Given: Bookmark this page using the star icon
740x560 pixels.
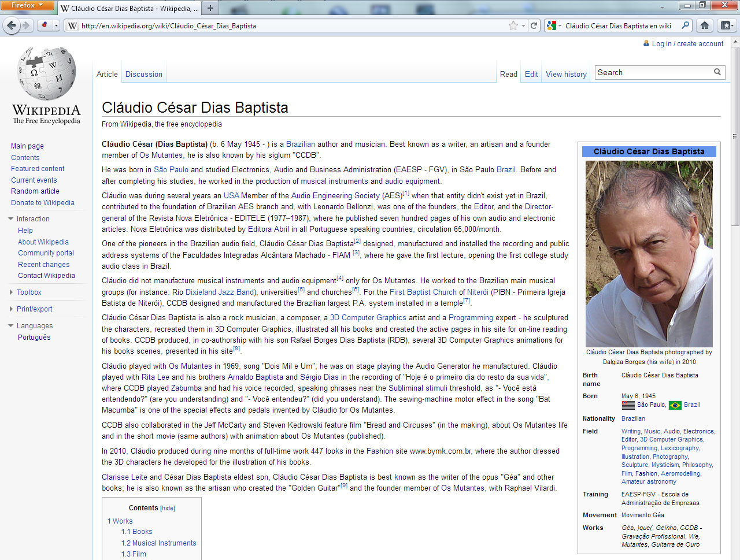Looking at the screenshot, I should coord(513,25).
